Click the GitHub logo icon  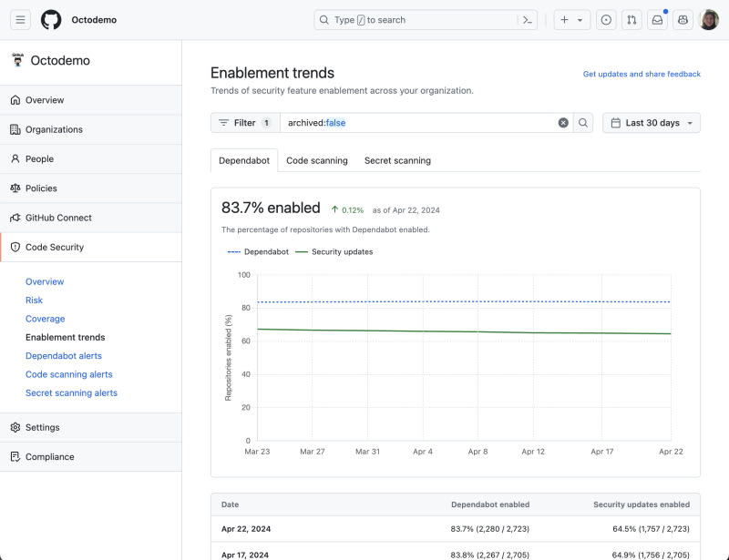[x=51, y=20]
